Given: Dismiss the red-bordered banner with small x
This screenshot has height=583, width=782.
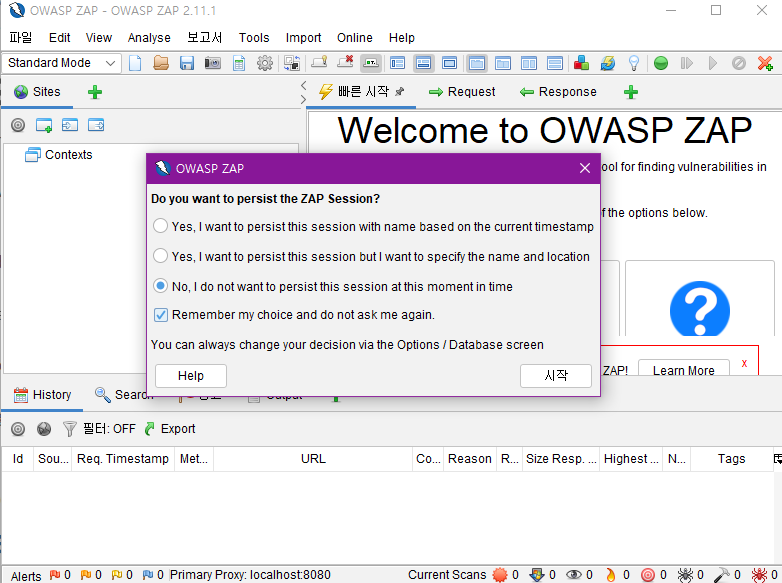Looking at the screenshot, I should [x=744, y=363].
